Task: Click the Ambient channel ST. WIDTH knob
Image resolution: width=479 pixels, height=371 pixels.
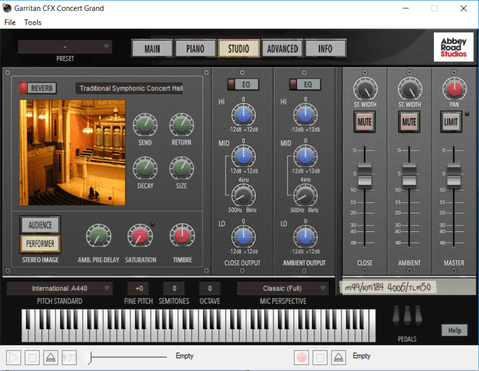Action: pos(410,89)
